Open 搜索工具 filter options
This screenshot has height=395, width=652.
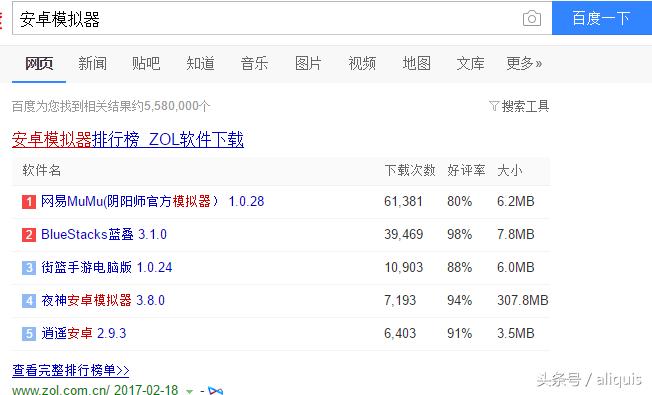pyautogui.click(x=519, y=106)
